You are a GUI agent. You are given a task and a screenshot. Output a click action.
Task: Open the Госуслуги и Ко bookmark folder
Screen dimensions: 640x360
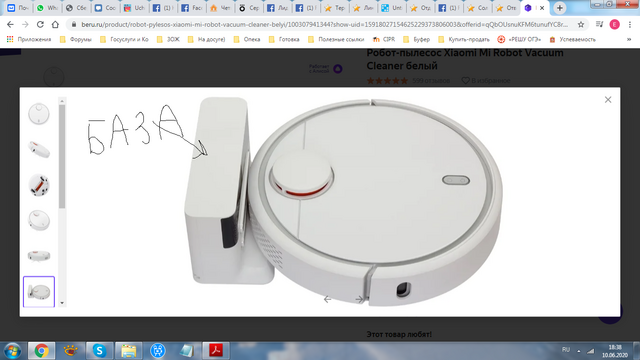(x=124, y=40)
